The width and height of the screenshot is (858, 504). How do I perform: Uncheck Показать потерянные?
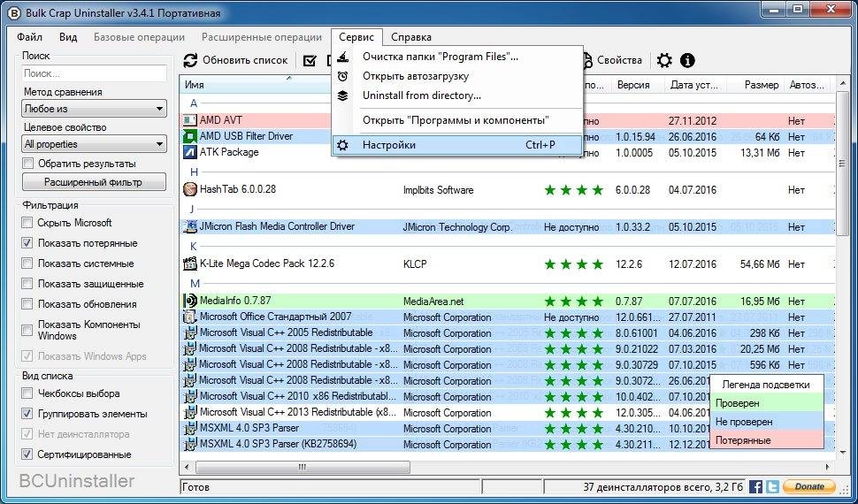tap(27, 243)
